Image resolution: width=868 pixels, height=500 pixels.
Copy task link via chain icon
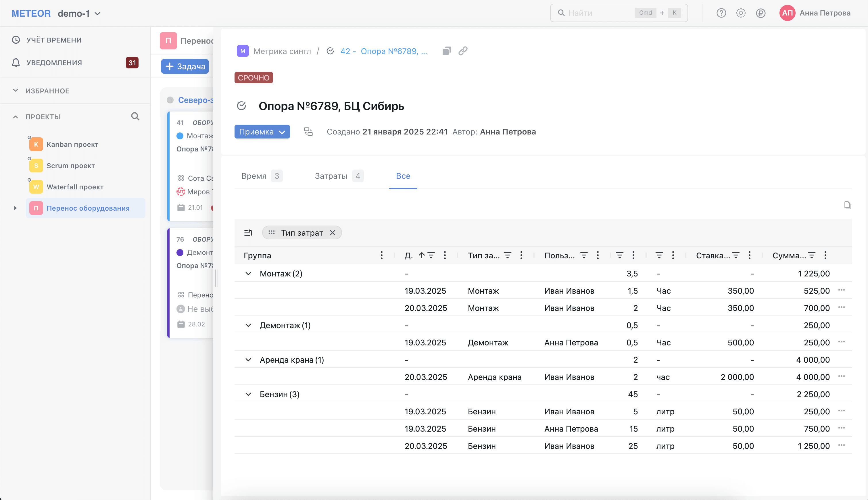[463, 51]
